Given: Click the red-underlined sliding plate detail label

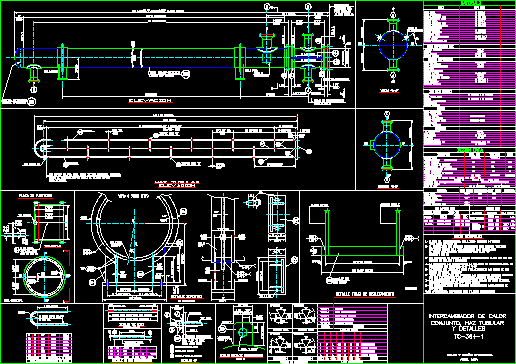Looking at the screenshot, I should pyautogui.click(x=365, y=294).
